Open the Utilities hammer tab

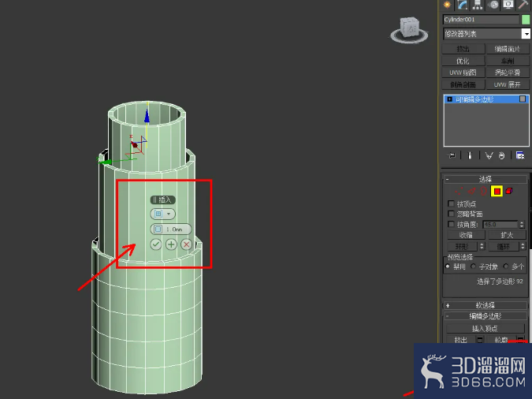(523, 5)
